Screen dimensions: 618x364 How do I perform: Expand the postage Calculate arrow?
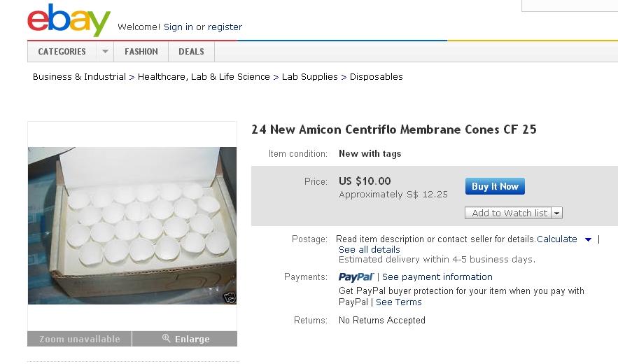click(588, 239)
